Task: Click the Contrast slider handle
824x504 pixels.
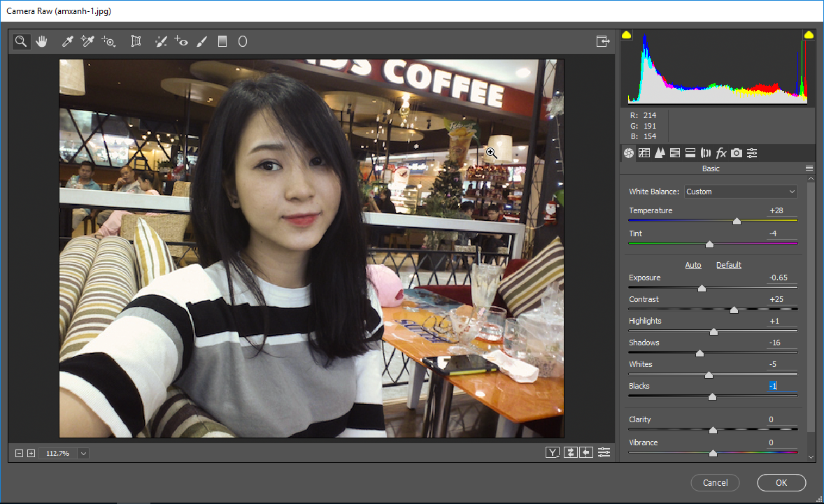Action: tap(734, 310)
